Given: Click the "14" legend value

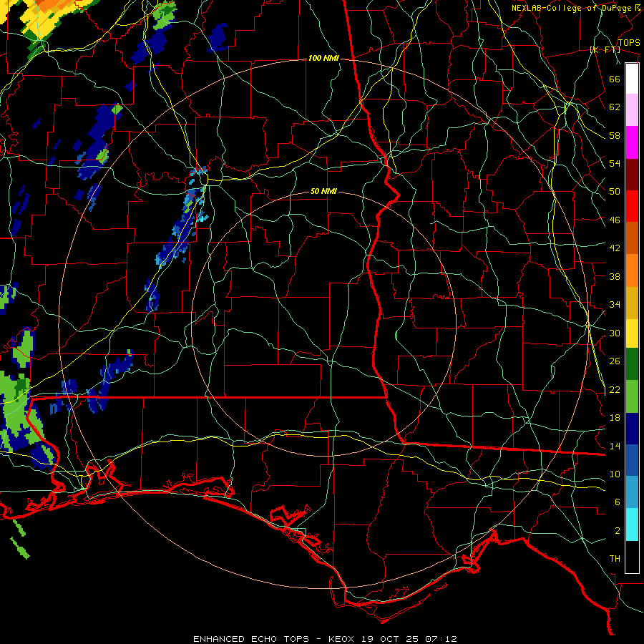Looking at the screenshot, I should click(615, 446).
